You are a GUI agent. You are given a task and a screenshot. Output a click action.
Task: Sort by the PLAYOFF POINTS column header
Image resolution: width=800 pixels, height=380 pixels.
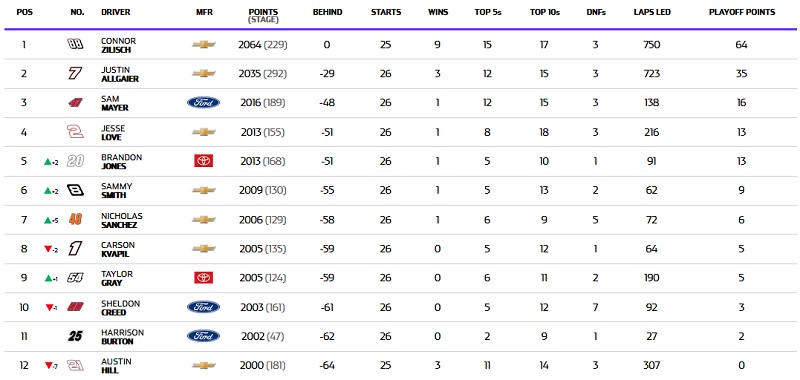742,12
